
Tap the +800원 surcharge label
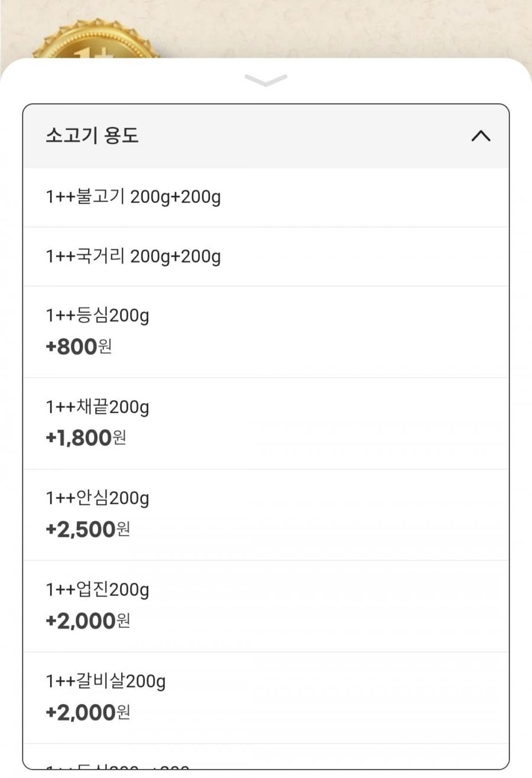point(79,346)
